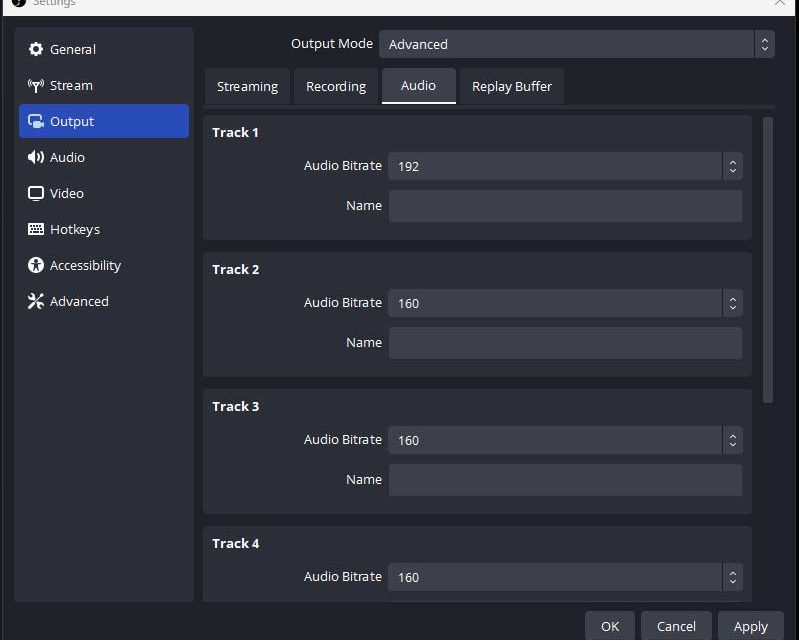The height and width of the screenshot is (640, 799).
Task: Click the Cancel button
Action: (676, 626)
